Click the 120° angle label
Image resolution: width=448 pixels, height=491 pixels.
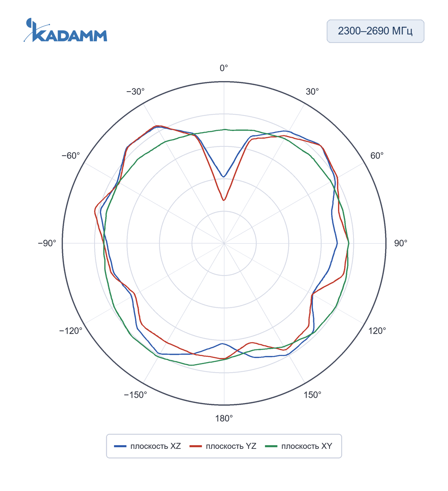[x=377, y=331]
